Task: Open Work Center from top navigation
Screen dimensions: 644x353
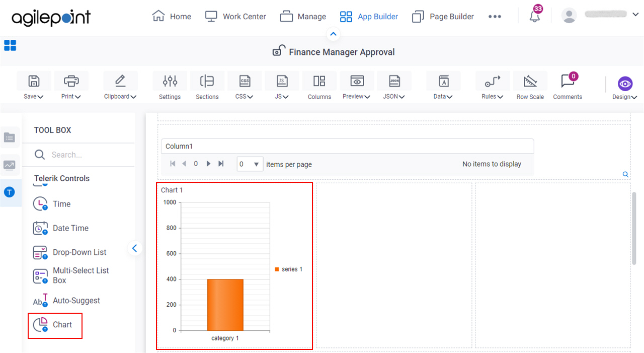Action: 235,17
